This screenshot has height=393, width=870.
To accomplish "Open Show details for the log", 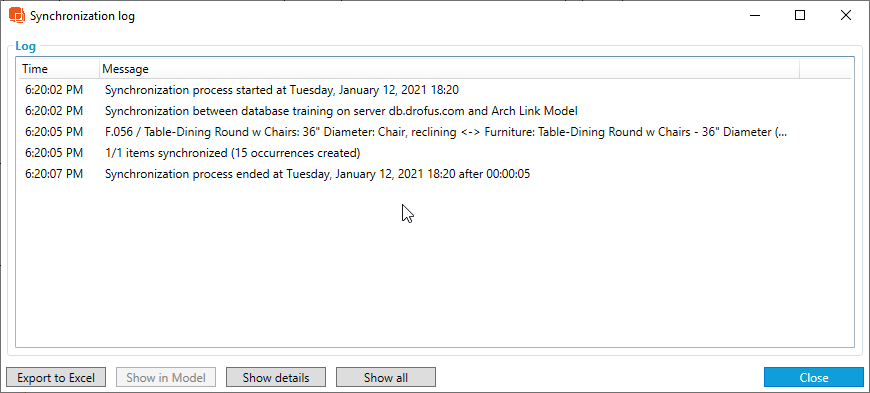I will point(276,377).
